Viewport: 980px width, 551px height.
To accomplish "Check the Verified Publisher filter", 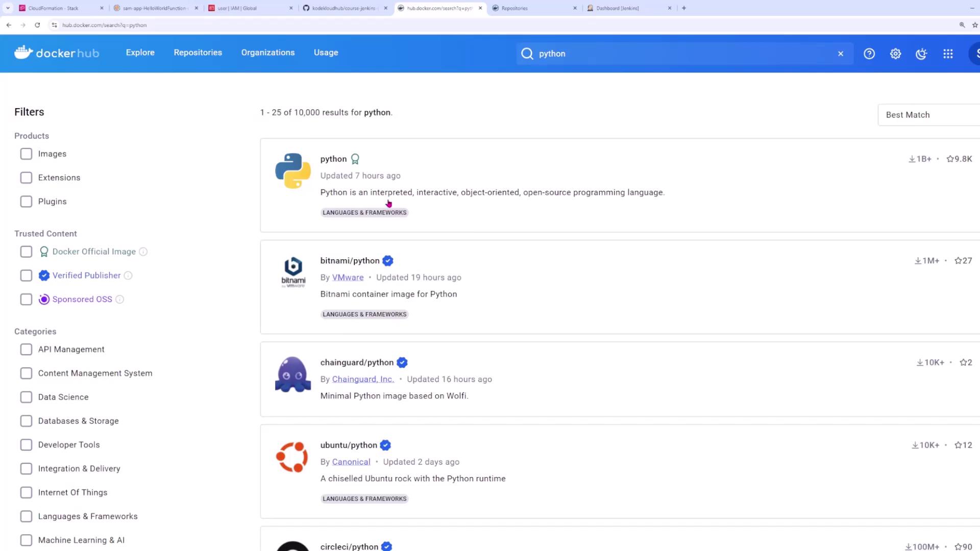I will [x=26, y=275].
